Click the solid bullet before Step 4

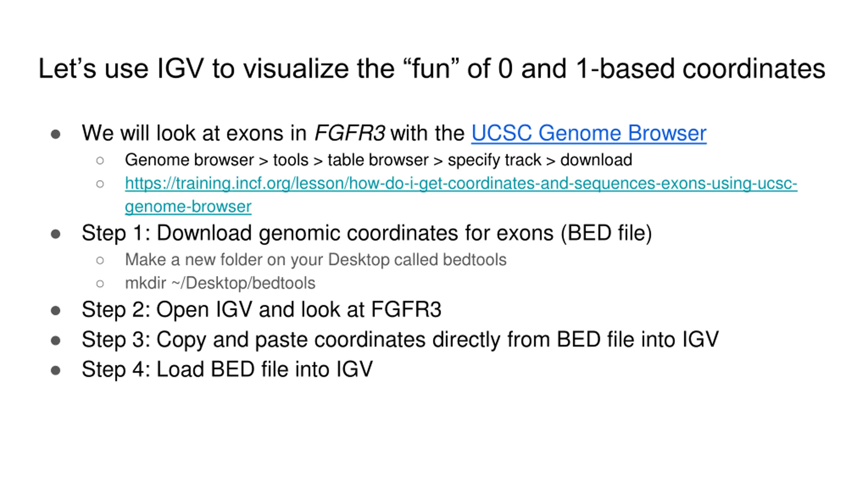pyautogui.click(x=56, y=370)
